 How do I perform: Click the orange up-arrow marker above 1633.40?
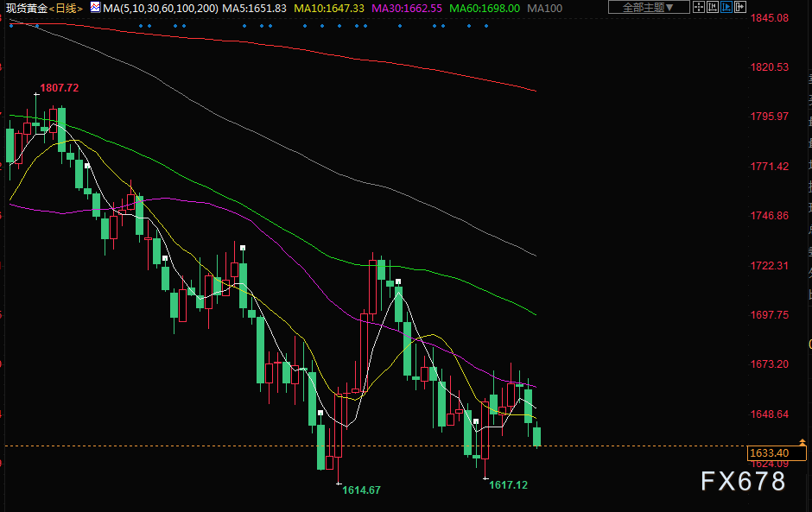804,442
